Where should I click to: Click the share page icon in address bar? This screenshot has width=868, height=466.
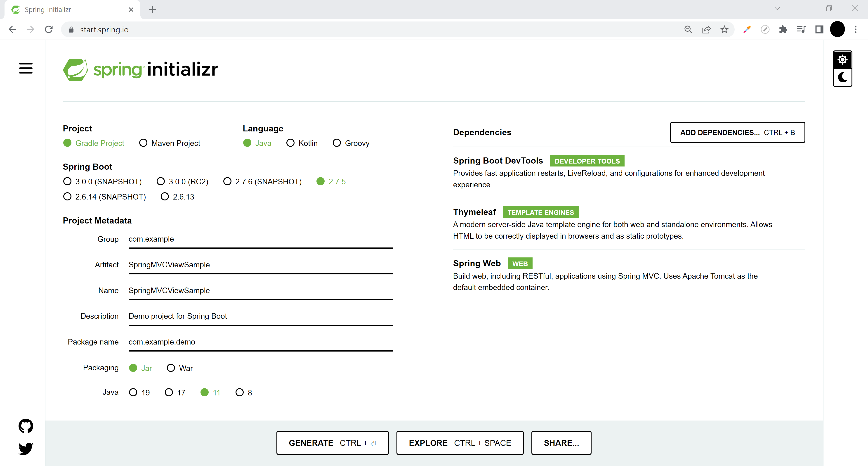pos(706,30)
